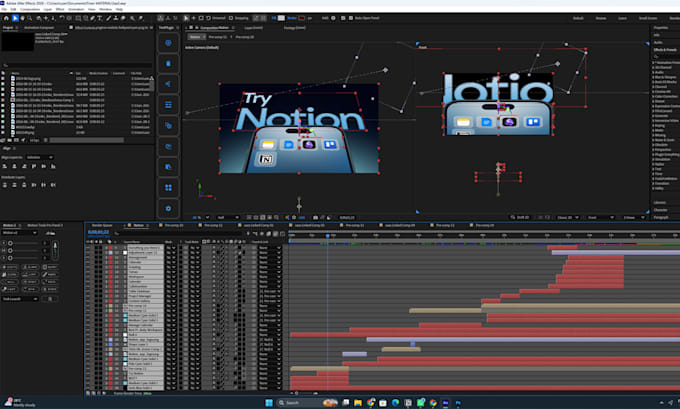Align selected layers to left edge
Image resolution: width=680 pixels, height=409 pixels.
tap(5, 166)
